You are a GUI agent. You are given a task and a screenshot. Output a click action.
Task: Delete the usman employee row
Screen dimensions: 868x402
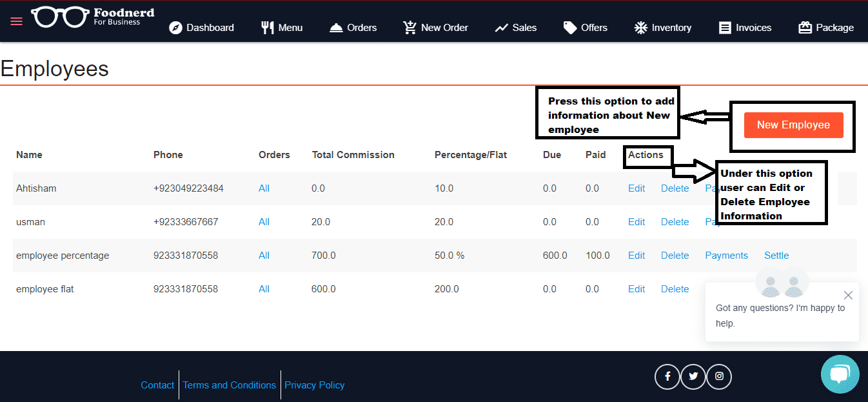click(675, 222)
